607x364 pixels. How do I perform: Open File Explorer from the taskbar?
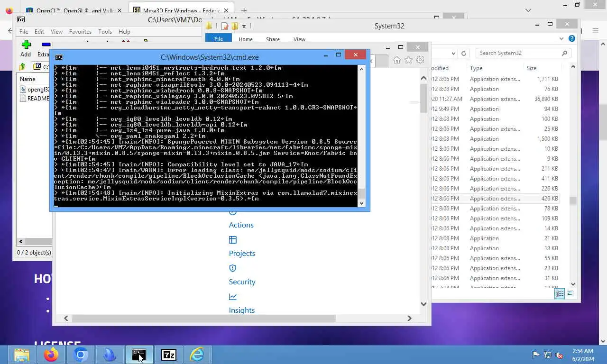pos(21,355)
